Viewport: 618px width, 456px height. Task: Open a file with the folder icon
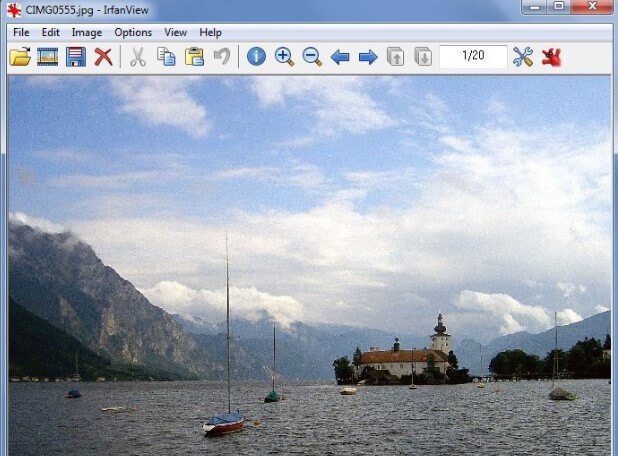pyautogui.click(x=20, y=57)
